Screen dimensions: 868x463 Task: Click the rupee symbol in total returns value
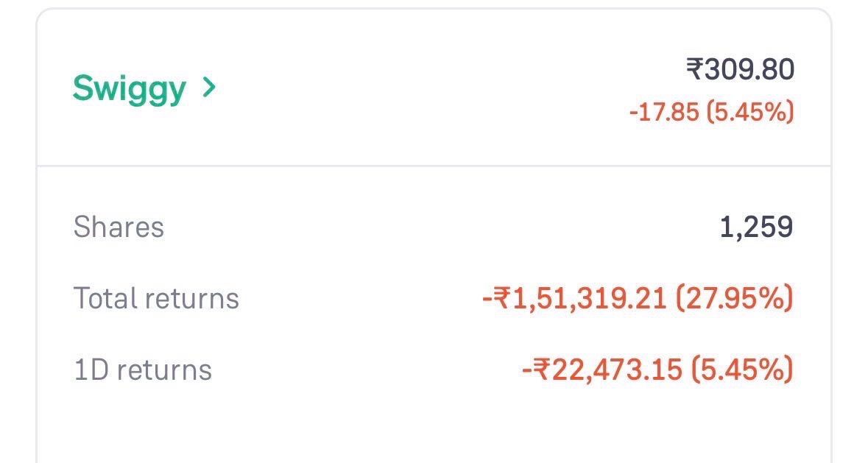pos(502,299)
